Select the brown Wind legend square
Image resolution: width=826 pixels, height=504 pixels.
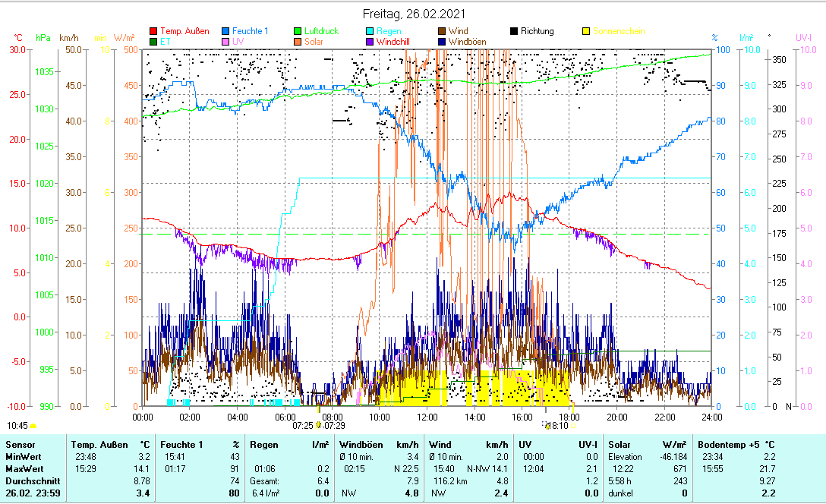coord(442,31)
